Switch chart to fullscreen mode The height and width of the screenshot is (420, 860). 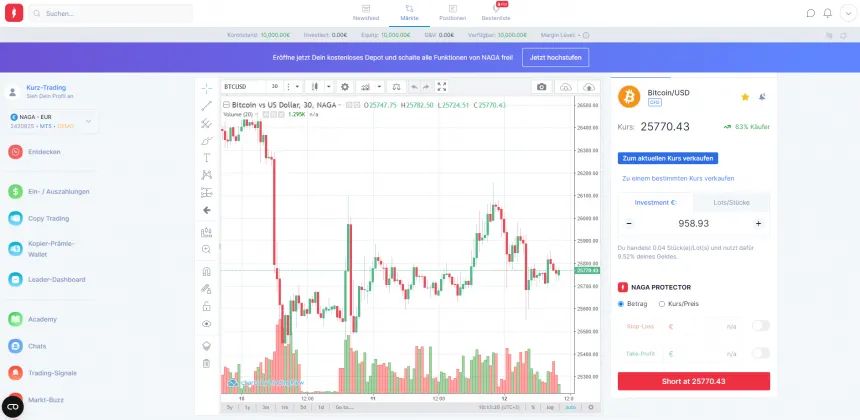[x=442, y=87]
